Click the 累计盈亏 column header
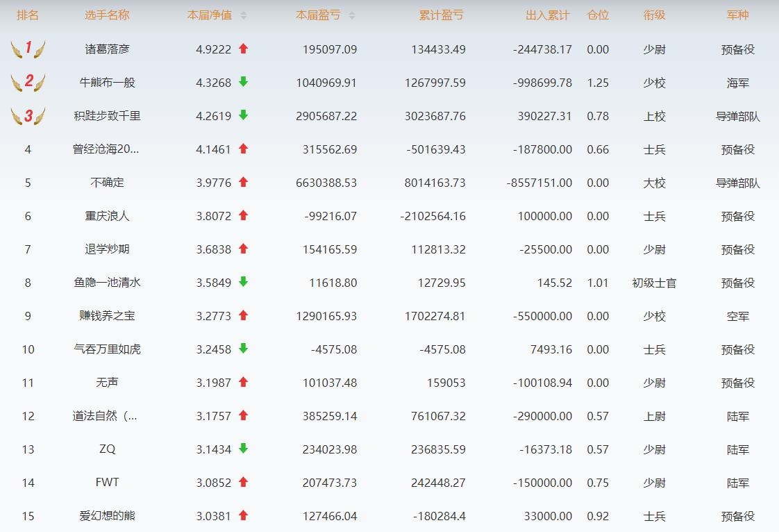The width and height of the screenshot is (779, 532). (x=441, y=15)
